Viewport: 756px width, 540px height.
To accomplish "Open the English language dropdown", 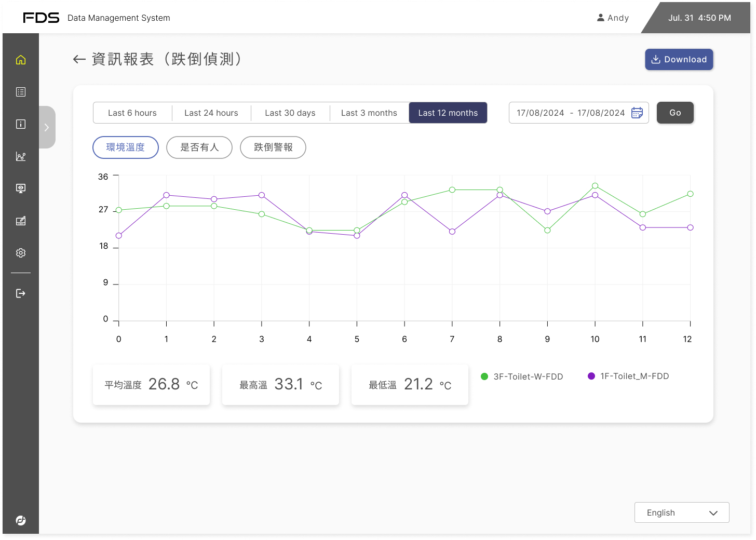I will pos(681,512).
